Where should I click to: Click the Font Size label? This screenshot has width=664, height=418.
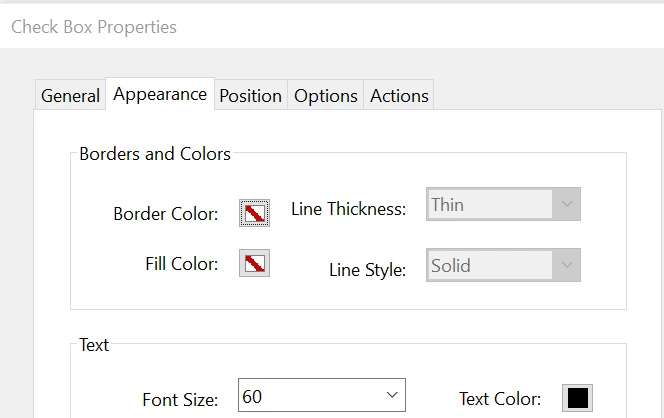(180, 400)
